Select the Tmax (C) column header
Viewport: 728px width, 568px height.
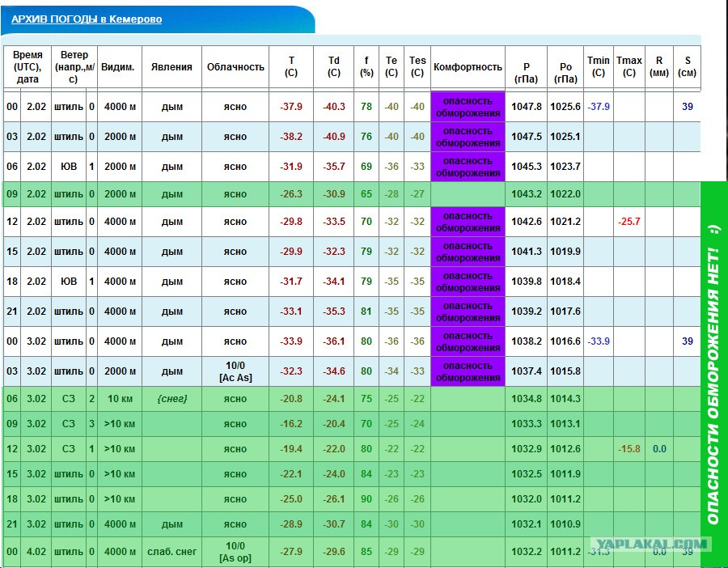pyautogui.click(x=629, y=66)
